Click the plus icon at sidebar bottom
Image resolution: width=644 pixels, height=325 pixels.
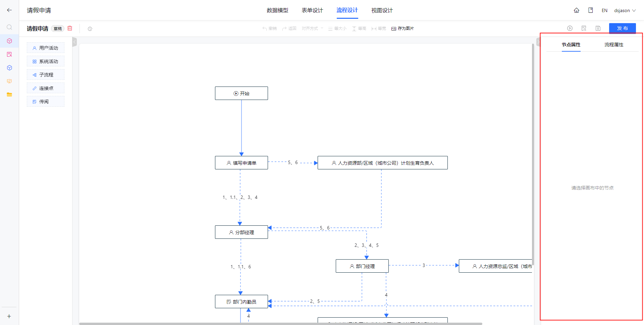click(x=9, y=316)
